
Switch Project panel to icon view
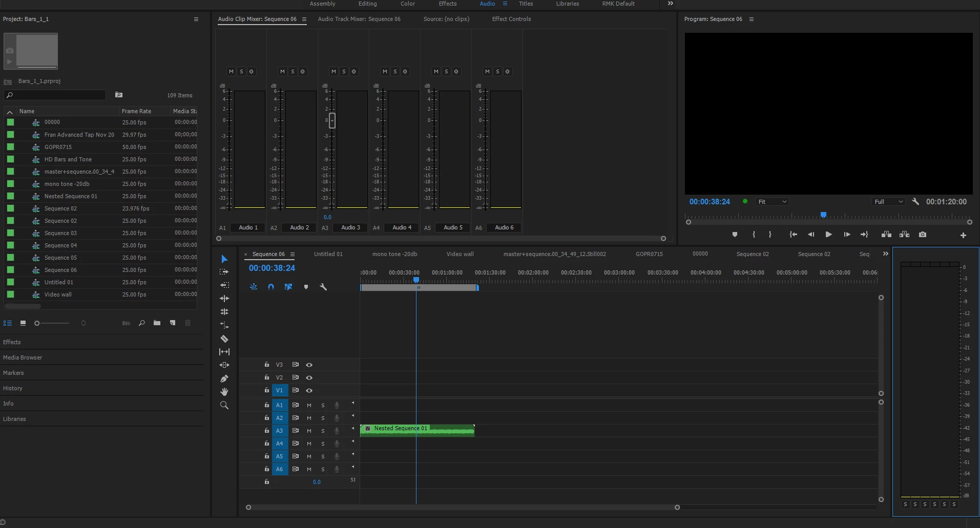23,323
